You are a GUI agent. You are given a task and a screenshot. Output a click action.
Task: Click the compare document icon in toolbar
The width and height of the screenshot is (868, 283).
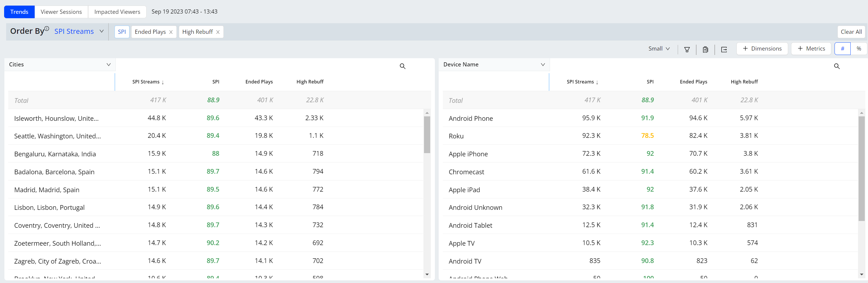[705, 50]
